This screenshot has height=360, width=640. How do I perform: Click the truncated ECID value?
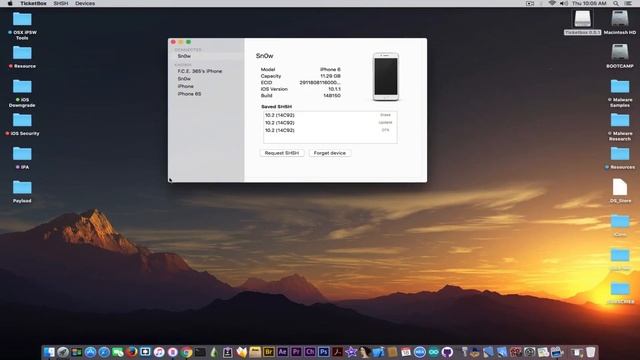[320, 82]
